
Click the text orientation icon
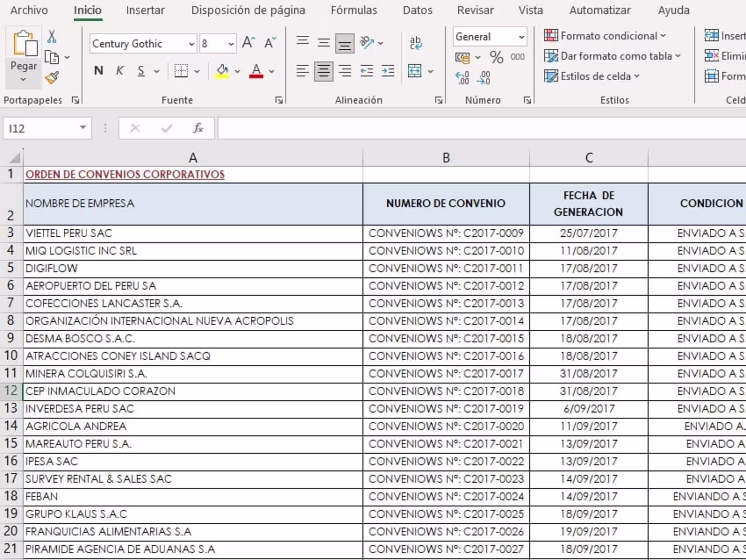367,43
